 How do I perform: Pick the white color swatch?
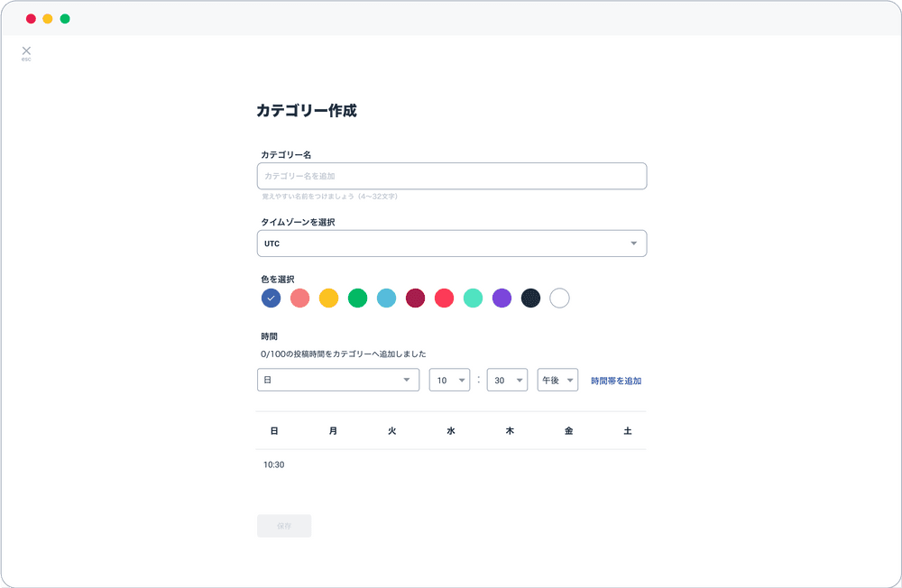pyautogui.click(x=559, y=298)
